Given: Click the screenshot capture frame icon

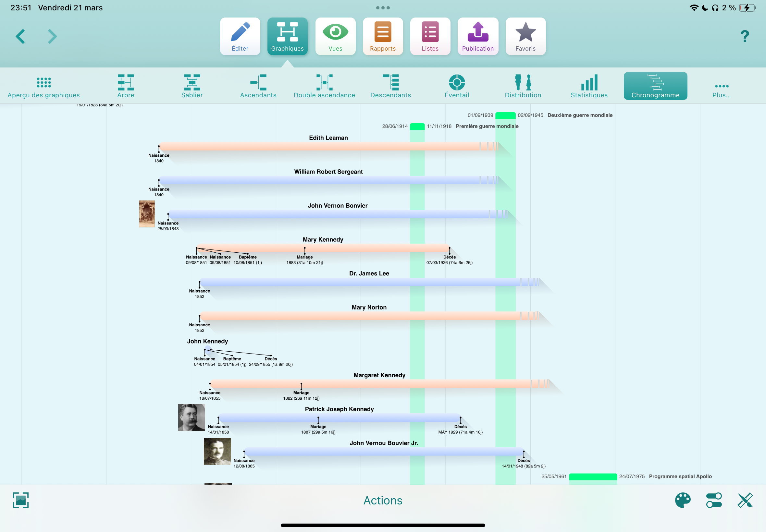Looking at the screenshot, I should click(x=21, y=500).
